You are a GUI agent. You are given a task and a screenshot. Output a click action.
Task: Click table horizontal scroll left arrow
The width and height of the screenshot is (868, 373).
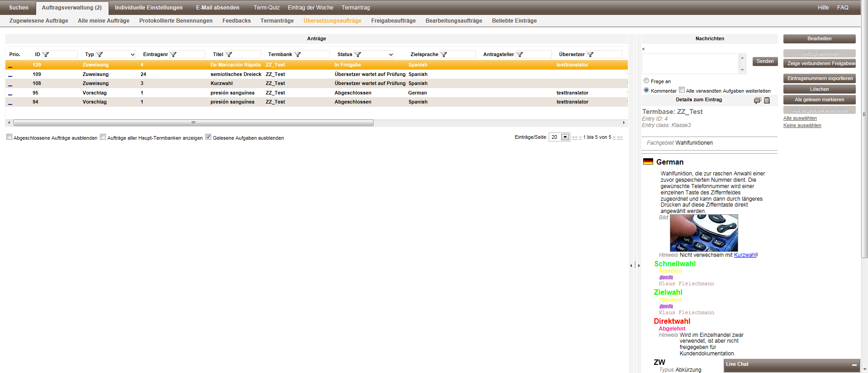tap(9, 123)
